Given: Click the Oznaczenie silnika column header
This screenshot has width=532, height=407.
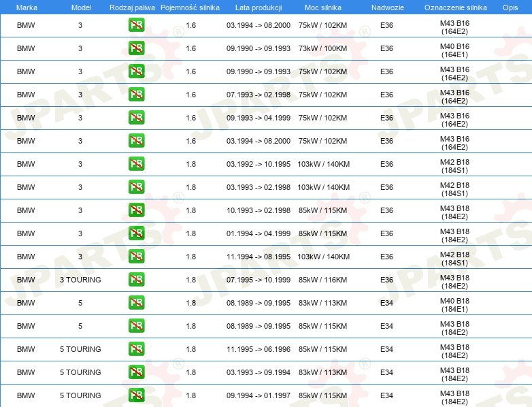Looking at the screenshot, I should (455, 7).
